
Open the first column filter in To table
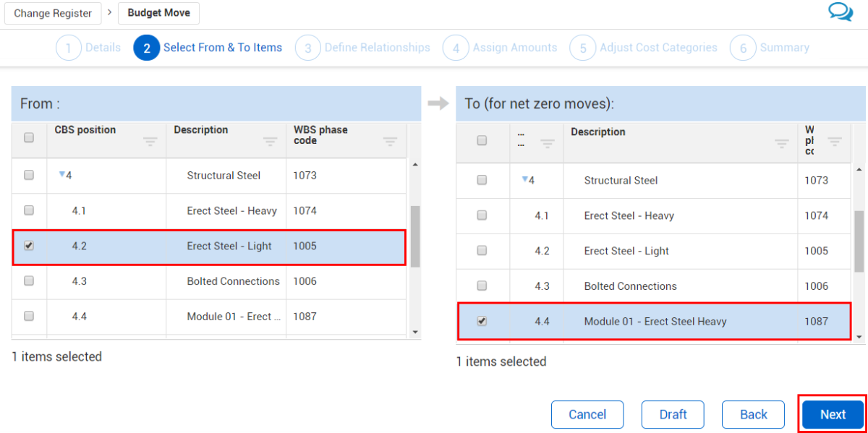click(x=548, y=143)
